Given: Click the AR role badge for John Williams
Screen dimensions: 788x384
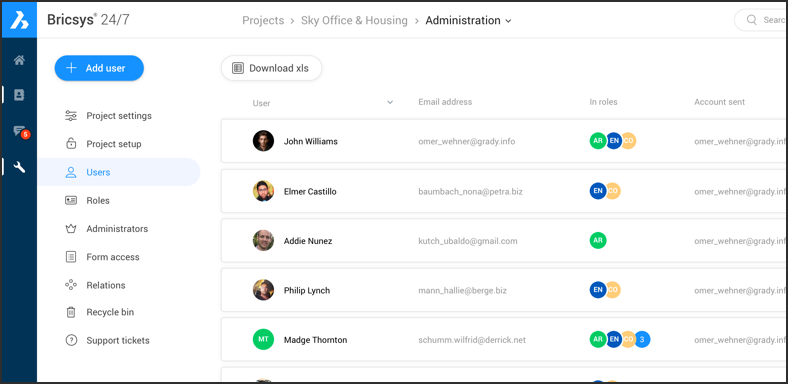Looking at the screenshot, I should (x=598, y=141).
